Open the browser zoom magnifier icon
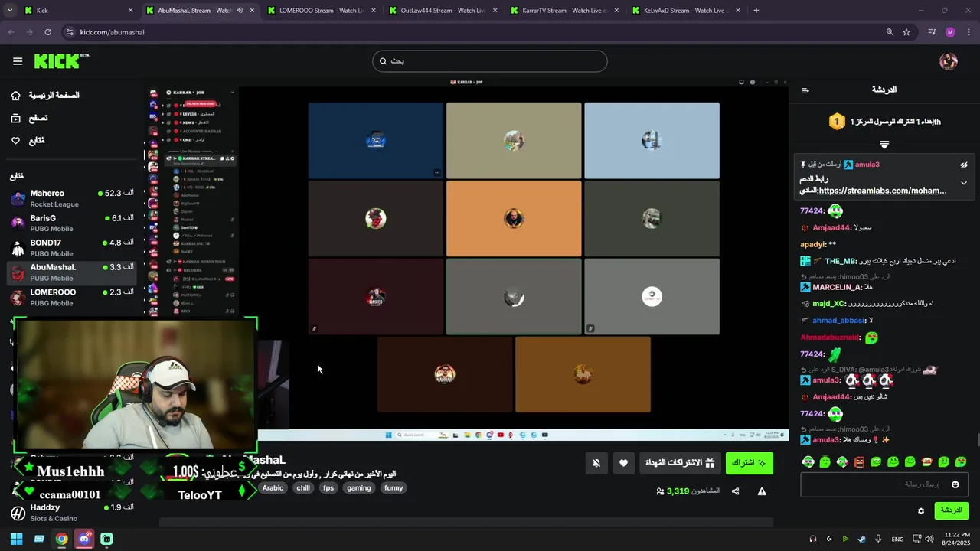Screen dimensions: 980x551 click(x=890, y=32)
